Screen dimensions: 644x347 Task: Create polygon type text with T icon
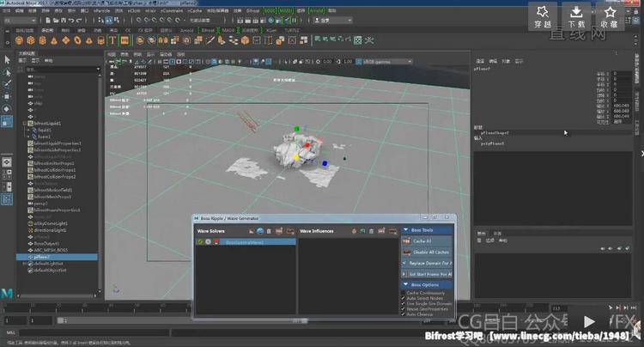[x=112, y=40]
